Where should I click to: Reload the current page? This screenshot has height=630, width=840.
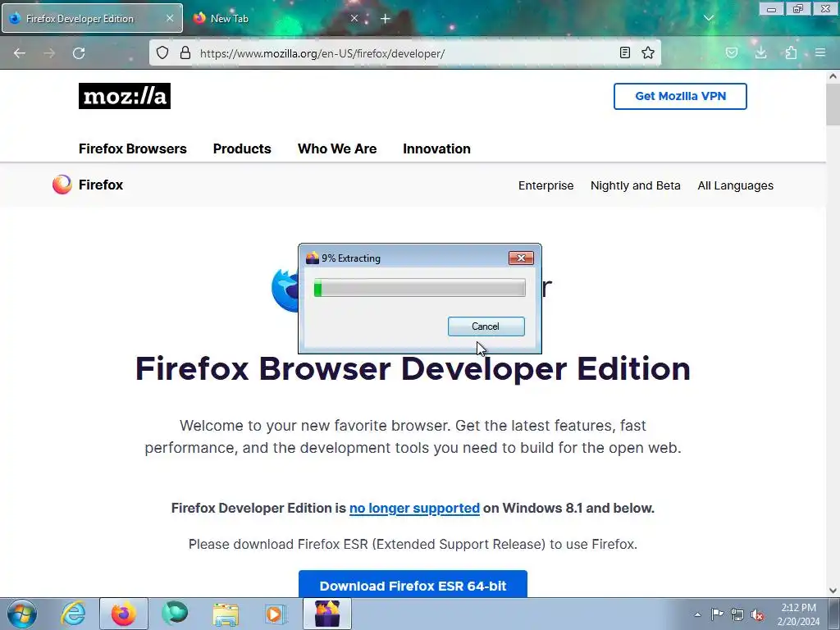[79, 53]
